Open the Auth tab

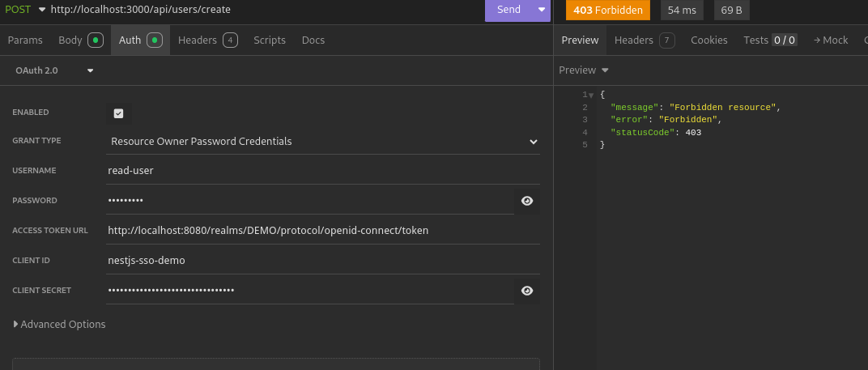coord(141,40)
